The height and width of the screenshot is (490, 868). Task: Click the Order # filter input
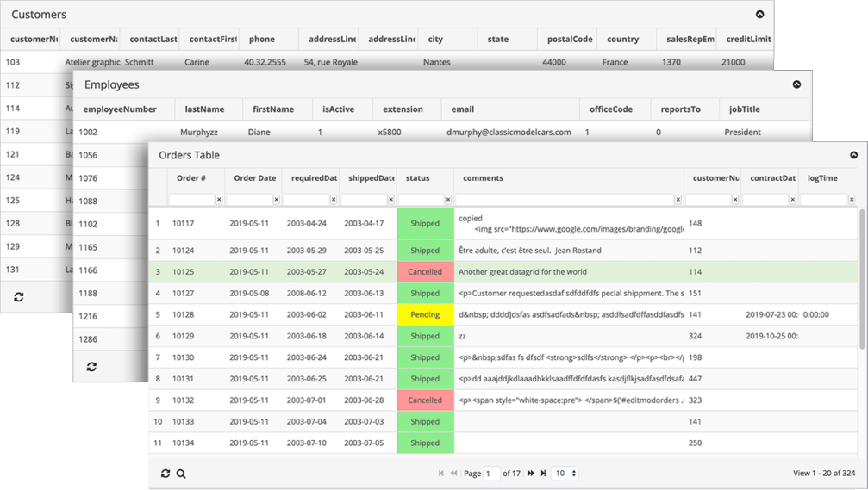191,200
